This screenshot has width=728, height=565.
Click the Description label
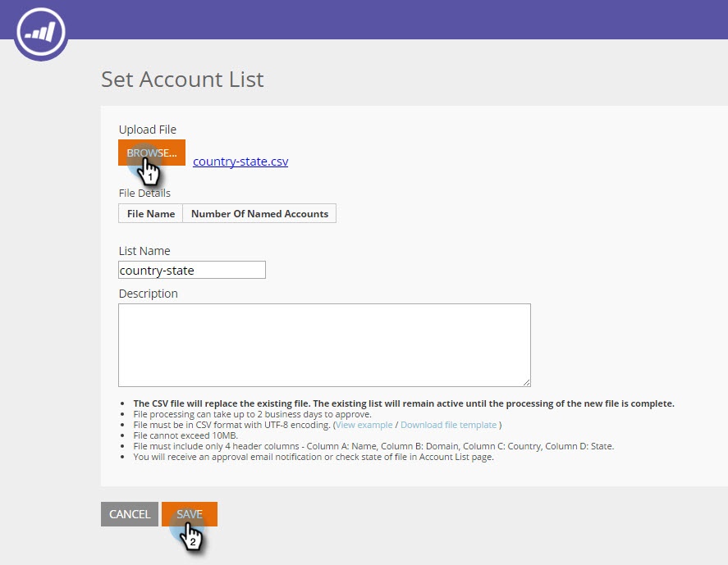tap(148, 294)
